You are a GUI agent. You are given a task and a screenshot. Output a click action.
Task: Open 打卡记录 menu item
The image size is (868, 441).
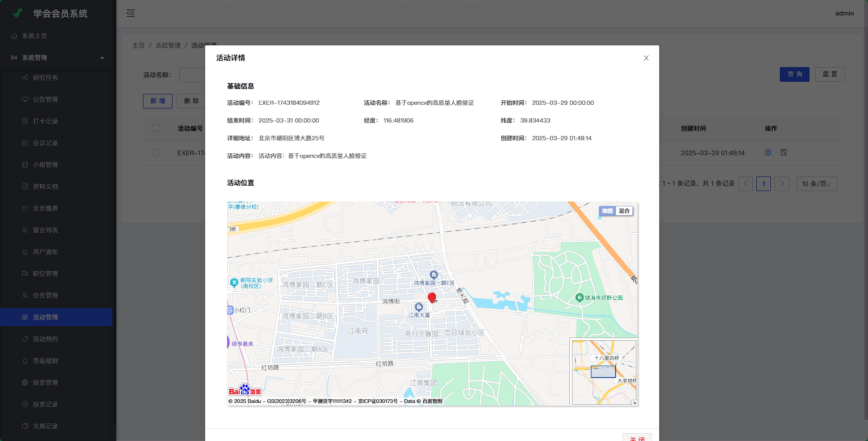point(56,121)
